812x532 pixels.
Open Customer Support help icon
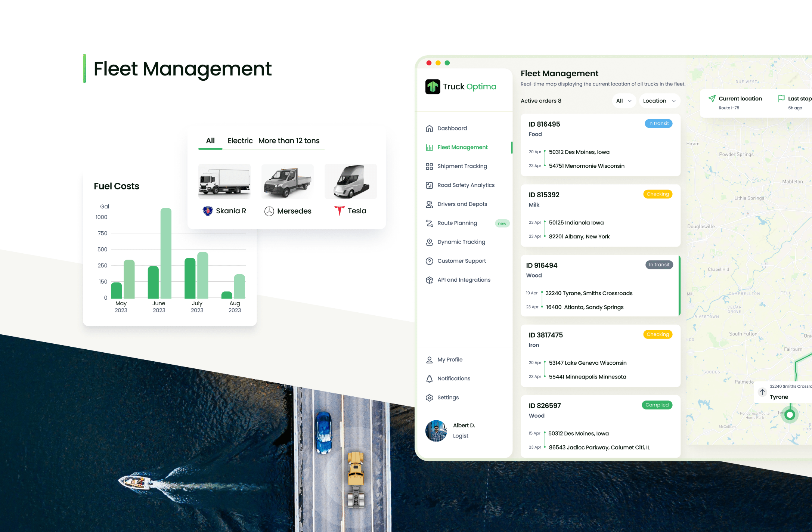coord(429,261)
